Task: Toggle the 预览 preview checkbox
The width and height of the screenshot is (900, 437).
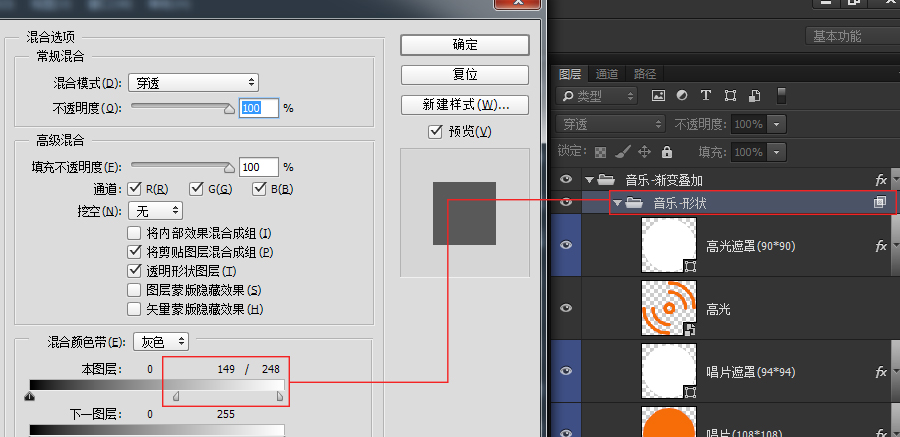Action: click(x=435, y=132)
